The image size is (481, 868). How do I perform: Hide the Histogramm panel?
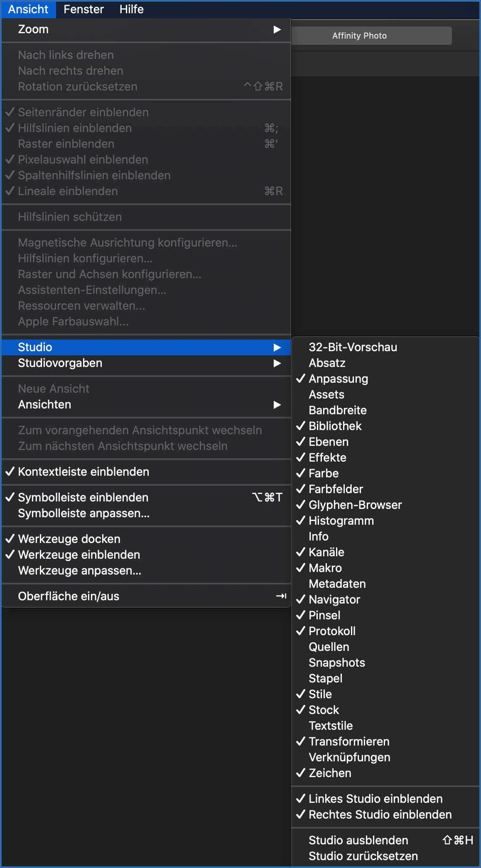coord(341,521)
